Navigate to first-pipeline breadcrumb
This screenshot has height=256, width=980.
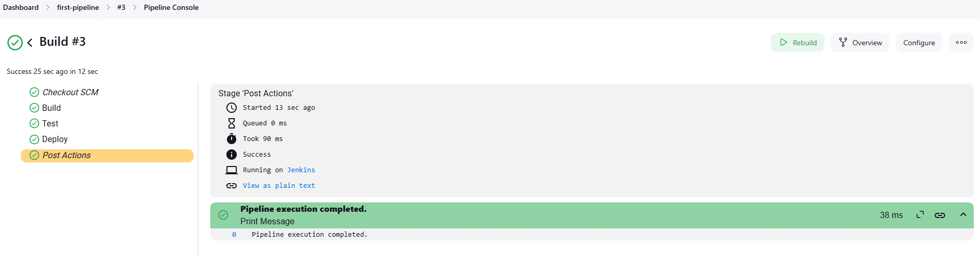[78, 7]
